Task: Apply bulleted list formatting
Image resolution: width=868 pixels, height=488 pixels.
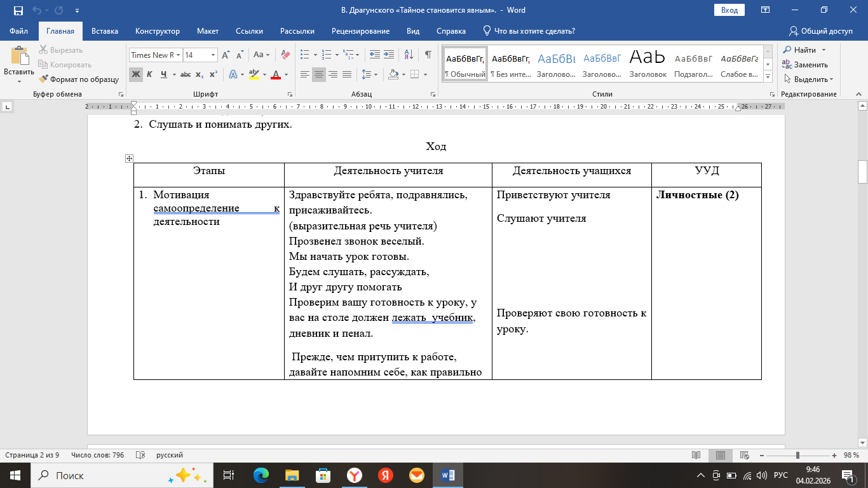Action: coord(305,55)
